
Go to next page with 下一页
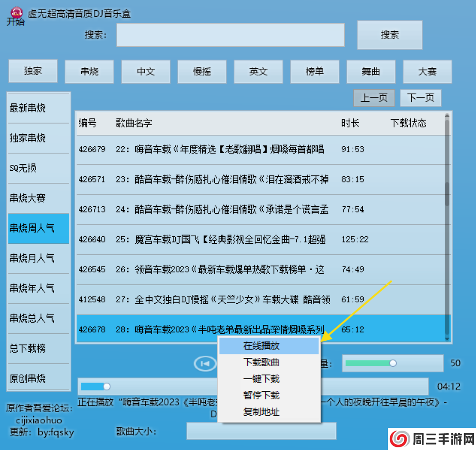tap(420, 98)
